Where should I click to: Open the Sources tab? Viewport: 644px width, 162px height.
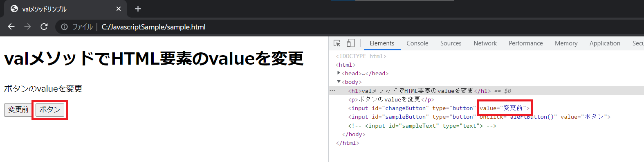click(x=451, y=43)
